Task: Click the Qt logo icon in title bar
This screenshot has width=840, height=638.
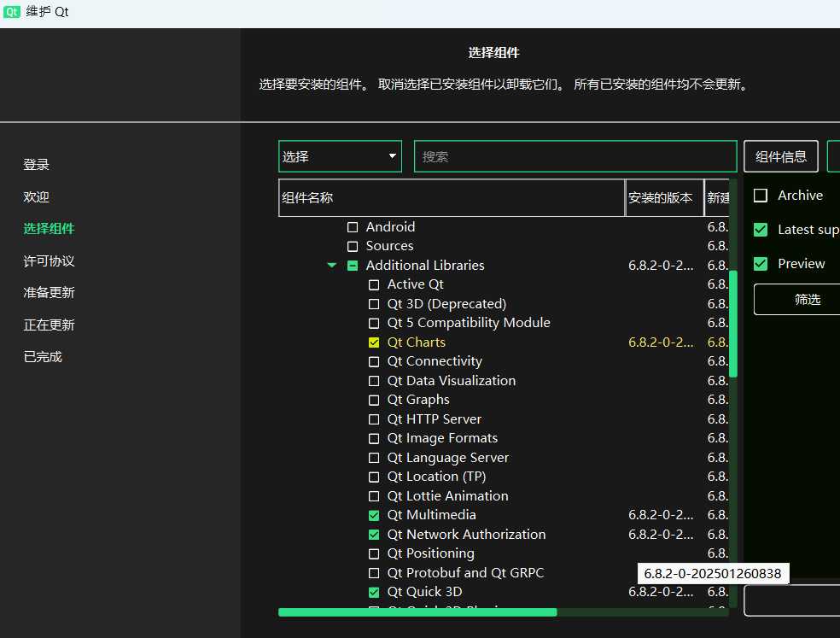Action: click(x=11, y=11)
